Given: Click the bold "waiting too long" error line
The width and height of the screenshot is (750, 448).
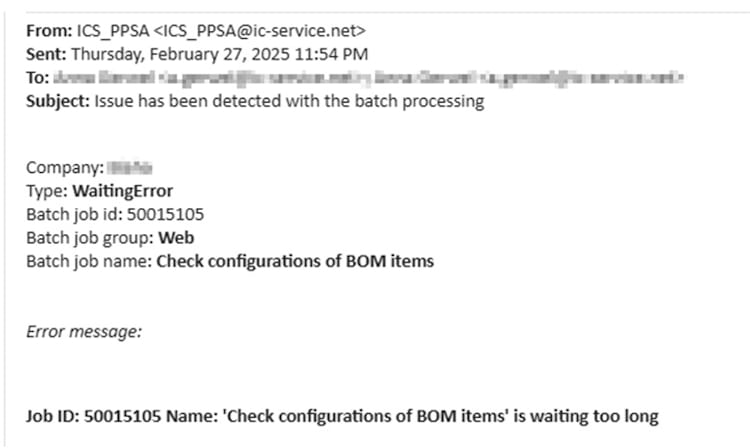Looking at the screenshot, I should (342, 416).
